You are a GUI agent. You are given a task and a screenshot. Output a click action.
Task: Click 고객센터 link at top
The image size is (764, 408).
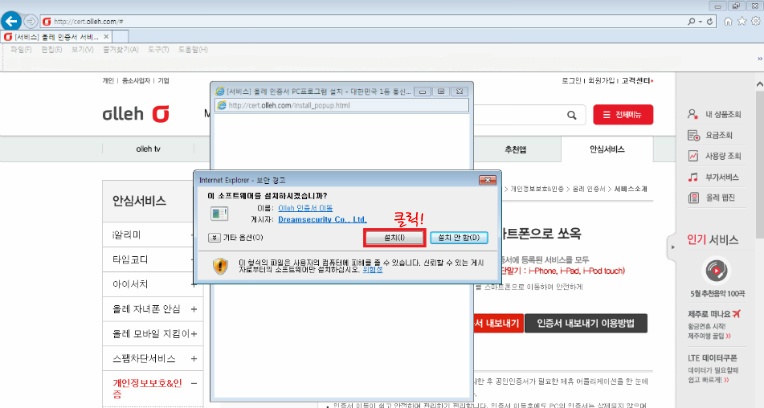(x=636, y=81)
